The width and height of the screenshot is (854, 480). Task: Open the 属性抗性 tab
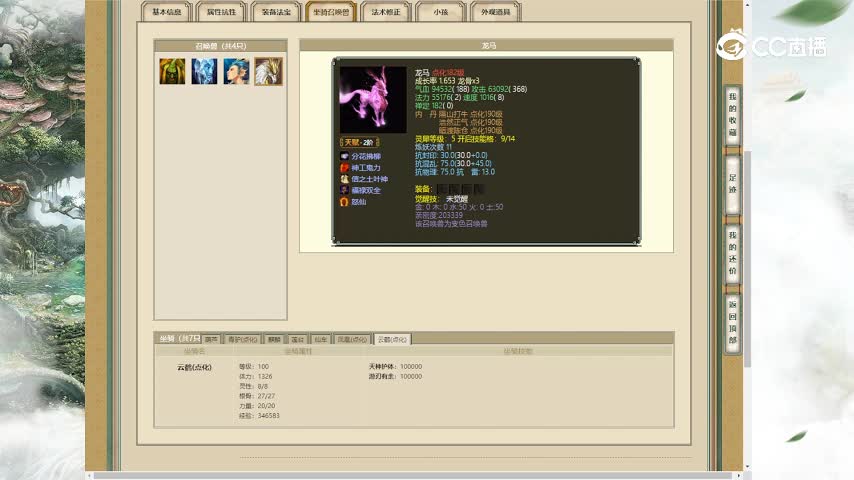[x=221, y=11]
